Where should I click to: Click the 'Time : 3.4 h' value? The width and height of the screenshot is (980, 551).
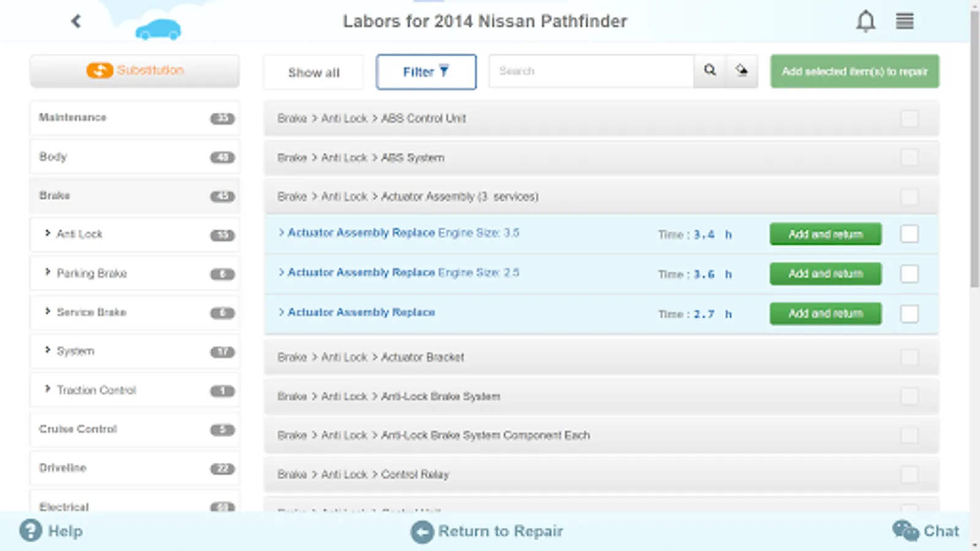pos(695,234)
